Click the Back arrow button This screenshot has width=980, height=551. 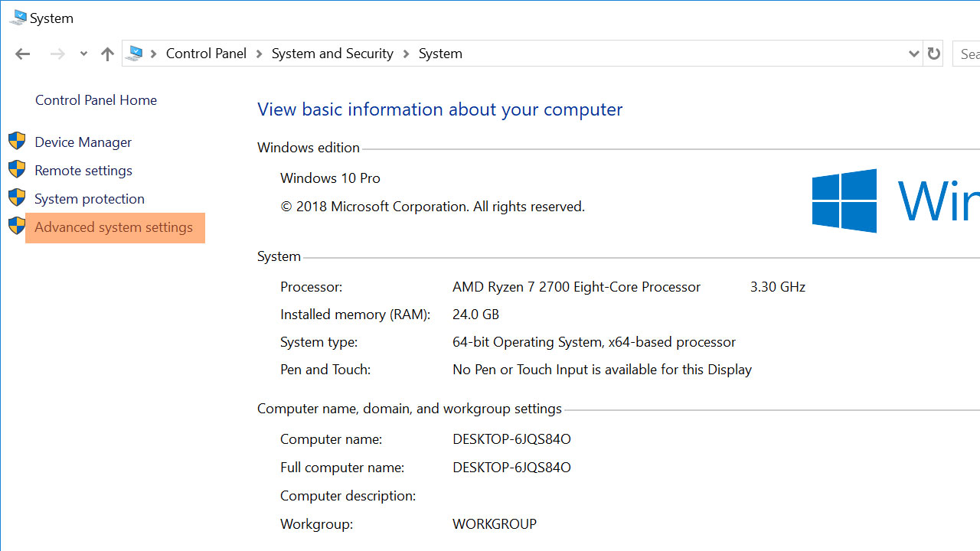22,54
